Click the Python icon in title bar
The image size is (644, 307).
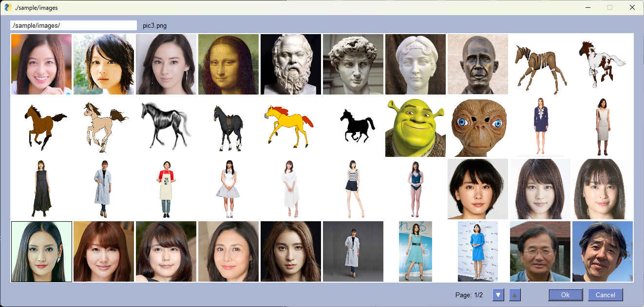coord(8,7)
